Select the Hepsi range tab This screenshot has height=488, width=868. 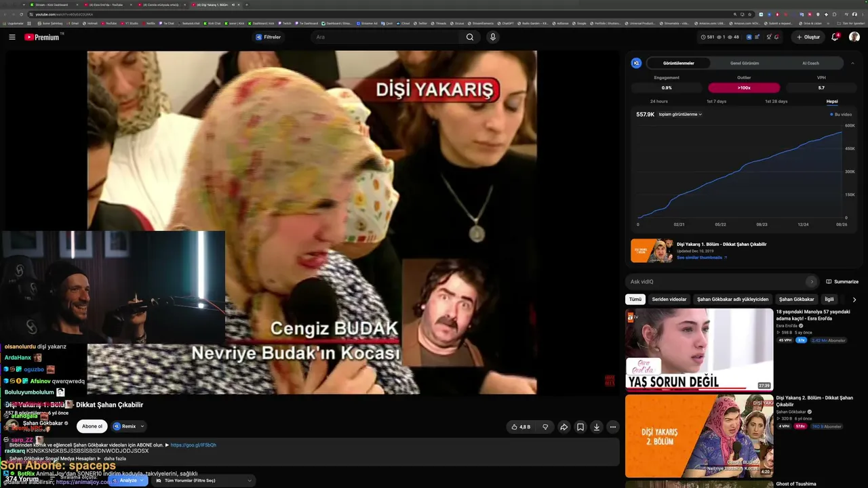click(832, 102)
